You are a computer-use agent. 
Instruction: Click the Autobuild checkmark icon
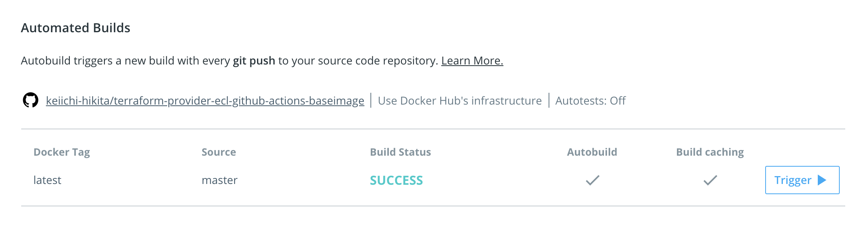(593, 180)
